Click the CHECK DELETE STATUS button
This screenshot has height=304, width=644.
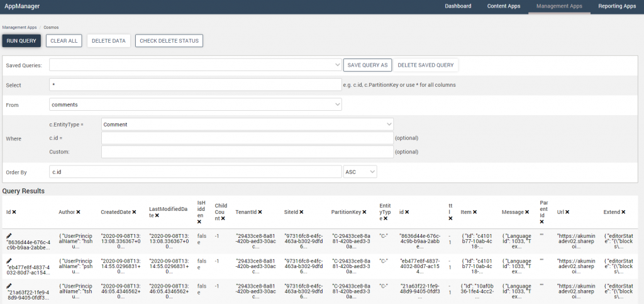tap(169, 41)
